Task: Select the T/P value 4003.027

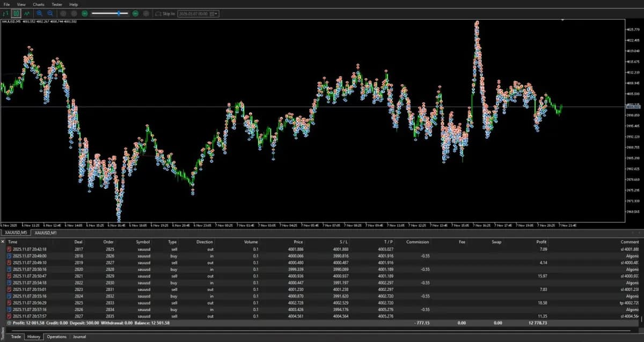Action: (386, 249)
